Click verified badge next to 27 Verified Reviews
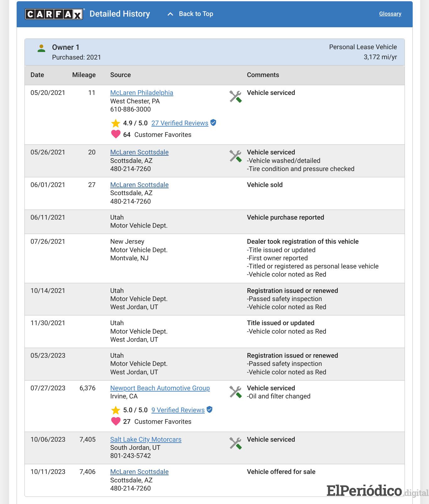 coord(213,122)
